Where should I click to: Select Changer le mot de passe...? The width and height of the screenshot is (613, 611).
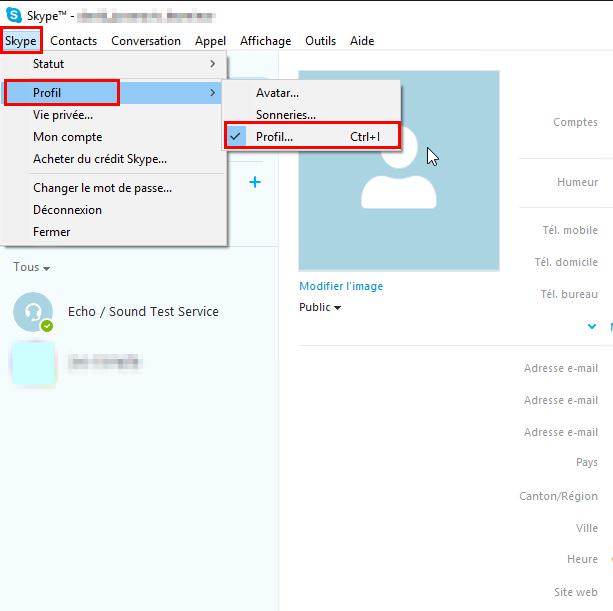tap(102, 187)
